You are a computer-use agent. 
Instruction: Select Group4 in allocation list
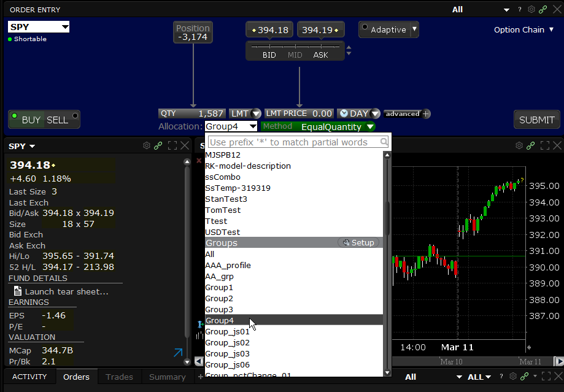[294, 320]
